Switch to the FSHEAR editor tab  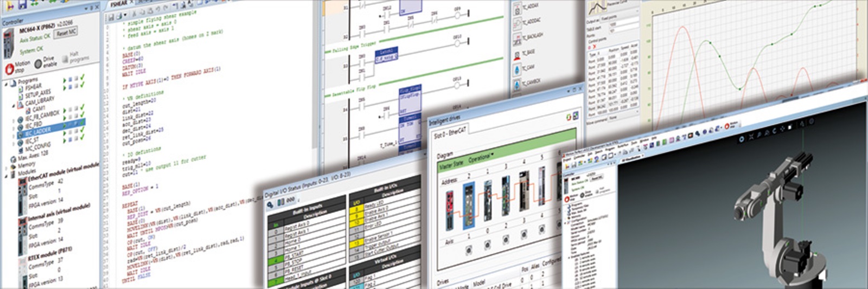119,4
